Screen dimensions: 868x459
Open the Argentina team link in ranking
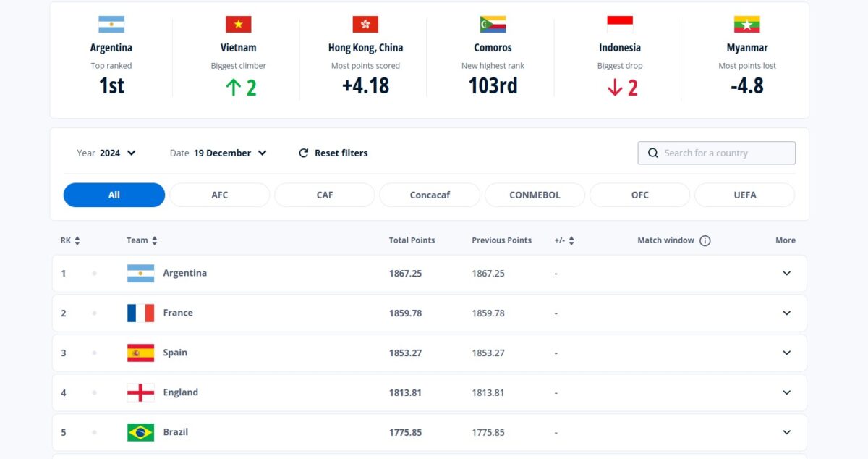coord(185,273)
